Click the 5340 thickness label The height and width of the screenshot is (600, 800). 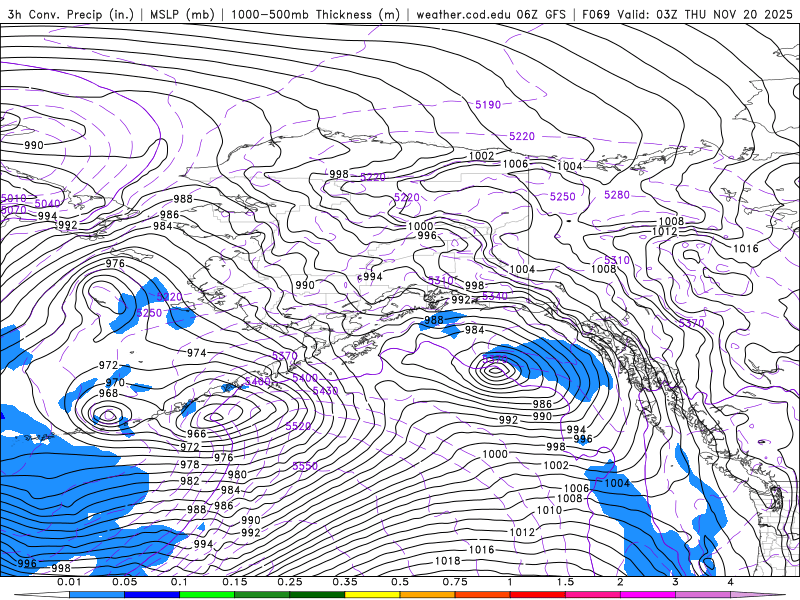(495, 296)
